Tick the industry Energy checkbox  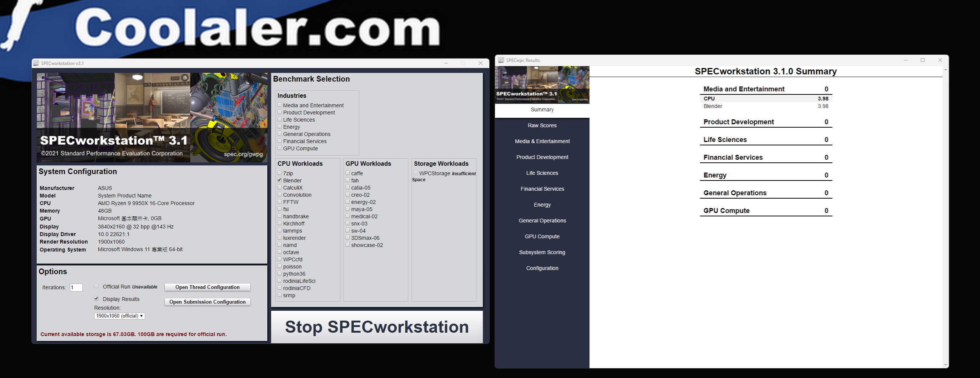[280, 127]
